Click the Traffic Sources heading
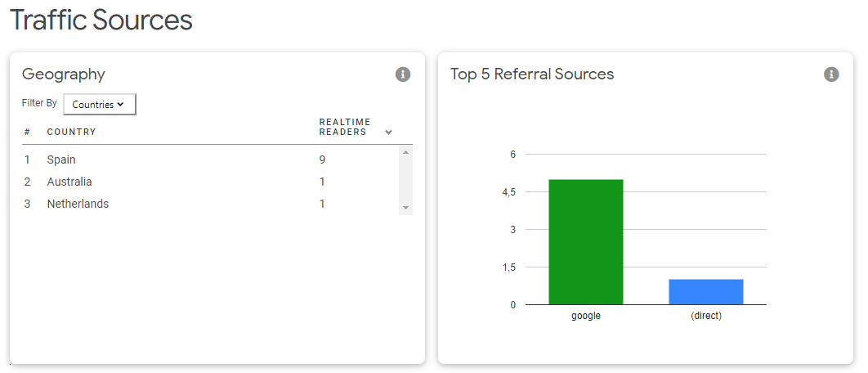The image size is (868, 373). [x=101, y=20]
